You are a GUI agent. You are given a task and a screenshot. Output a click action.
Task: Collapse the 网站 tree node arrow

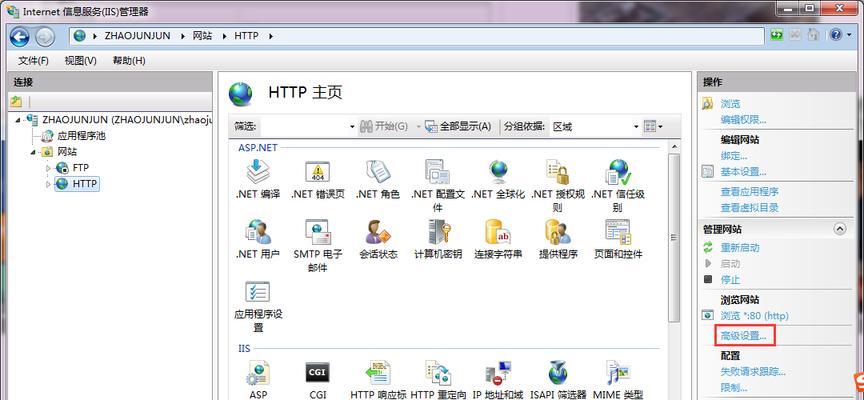coord(33,152)
